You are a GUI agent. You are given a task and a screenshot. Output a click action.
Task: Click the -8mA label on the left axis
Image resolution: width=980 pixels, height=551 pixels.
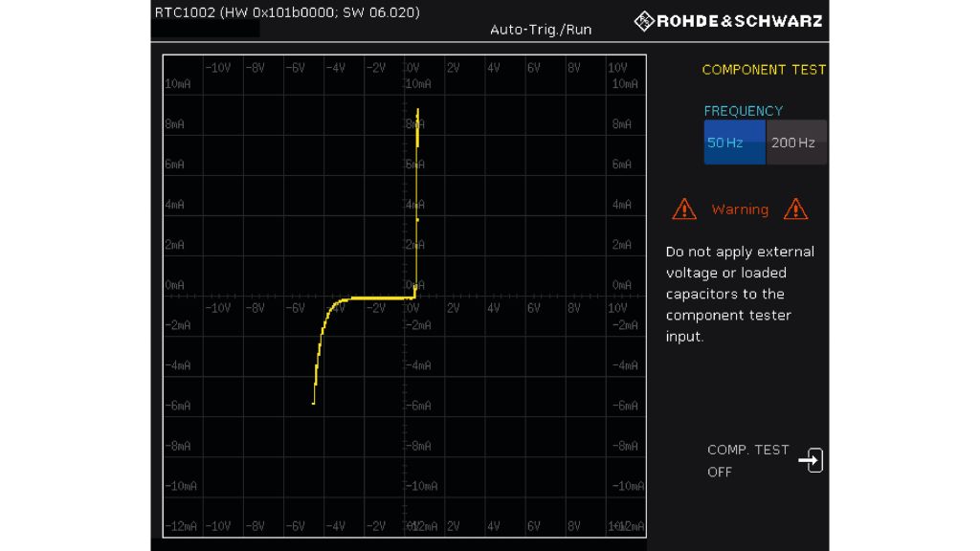177,447
